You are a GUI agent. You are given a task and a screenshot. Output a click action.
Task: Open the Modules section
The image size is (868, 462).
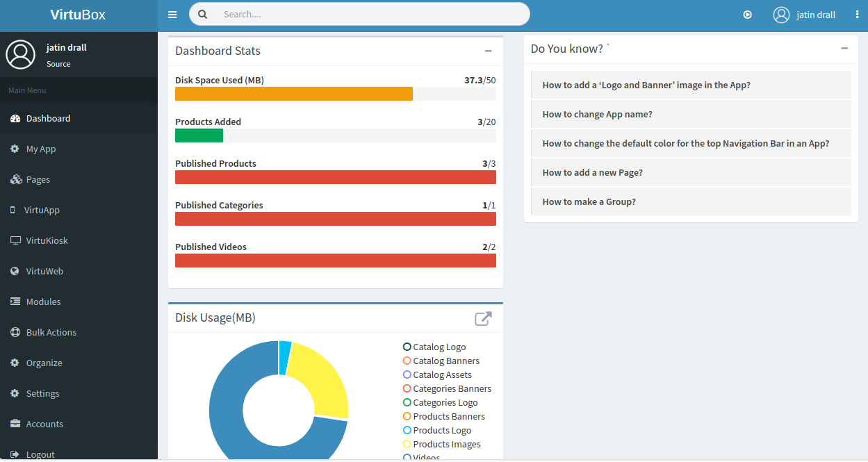coord(43,302)
